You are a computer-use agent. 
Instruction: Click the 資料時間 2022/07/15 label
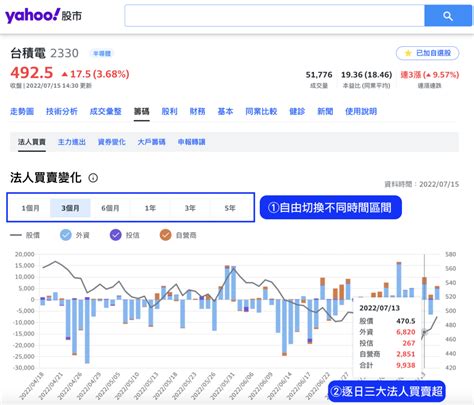point(422,184)
